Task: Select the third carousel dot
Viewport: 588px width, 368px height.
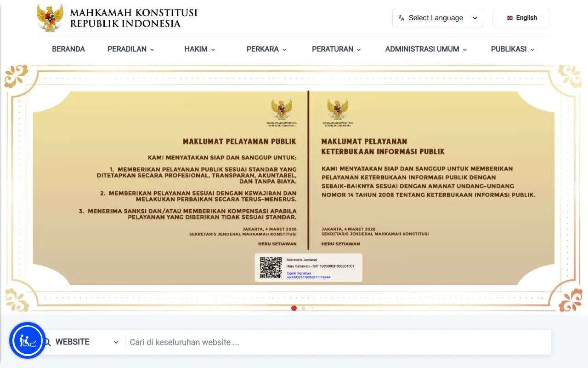Action: point(312,308)
